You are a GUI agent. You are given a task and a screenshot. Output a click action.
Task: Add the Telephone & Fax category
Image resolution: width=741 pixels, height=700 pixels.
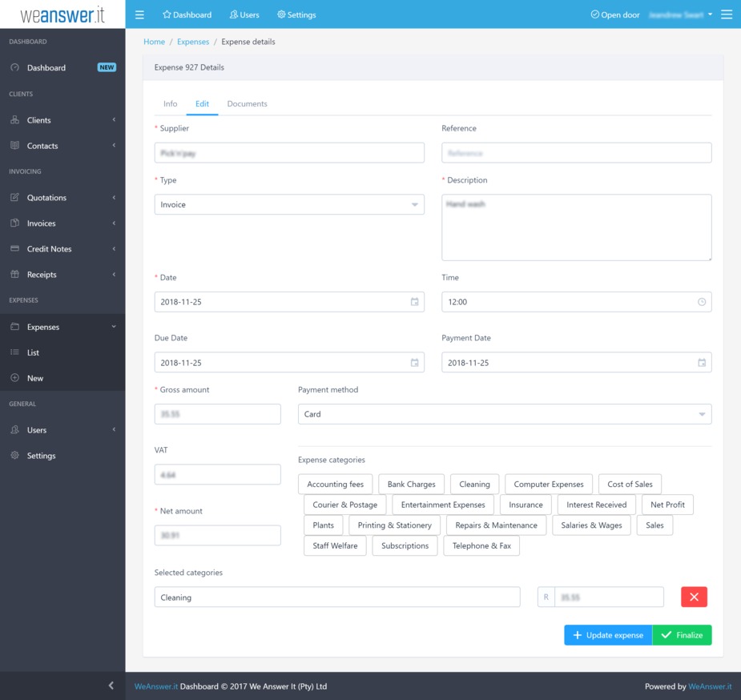pyautogui.click(x=481, y=545)
